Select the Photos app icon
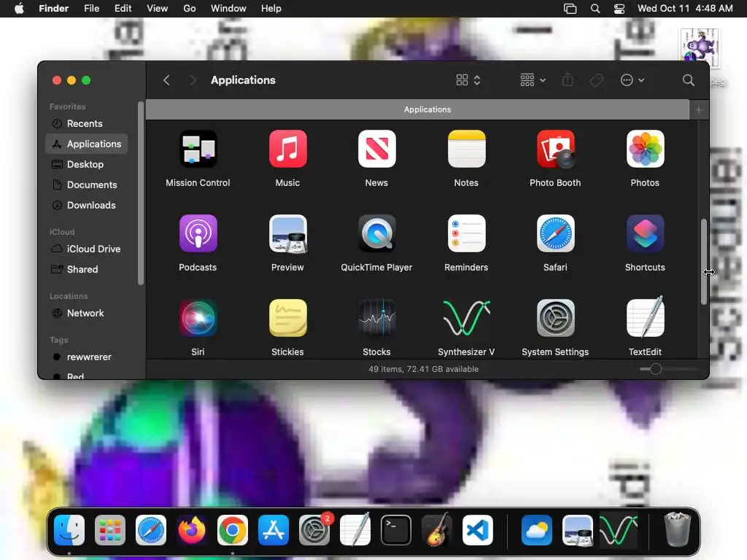The height and width of the screenshot is (560, 747). tap(645, 149)
